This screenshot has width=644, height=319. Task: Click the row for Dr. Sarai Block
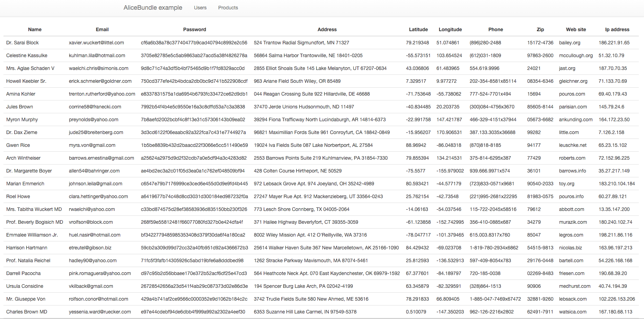click(22, 43)
